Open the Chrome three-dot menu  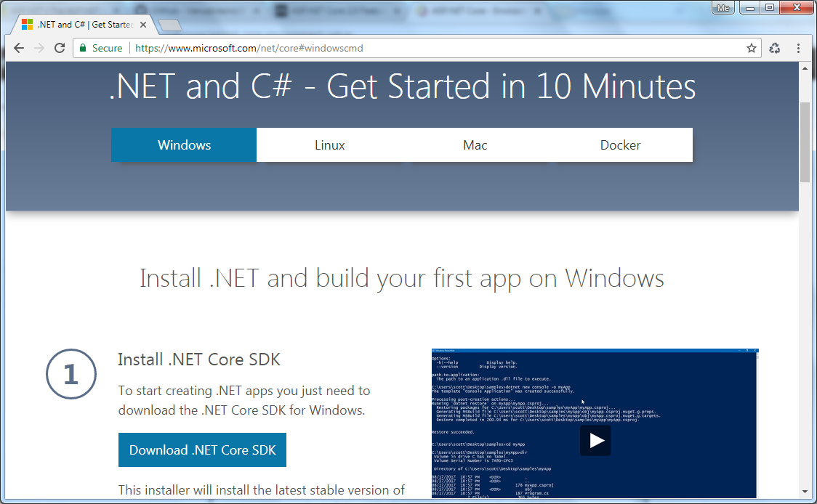pyautogui.click(x=798, y=49)
